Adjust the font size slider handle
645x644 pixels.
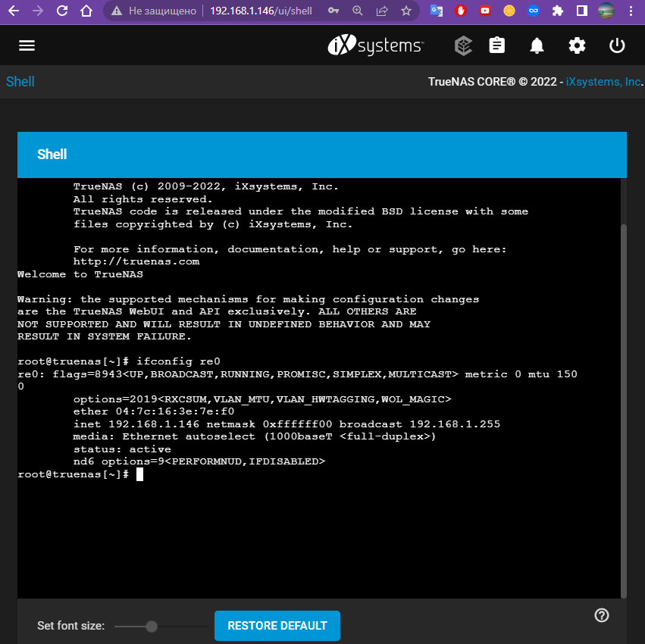point(152,627)
